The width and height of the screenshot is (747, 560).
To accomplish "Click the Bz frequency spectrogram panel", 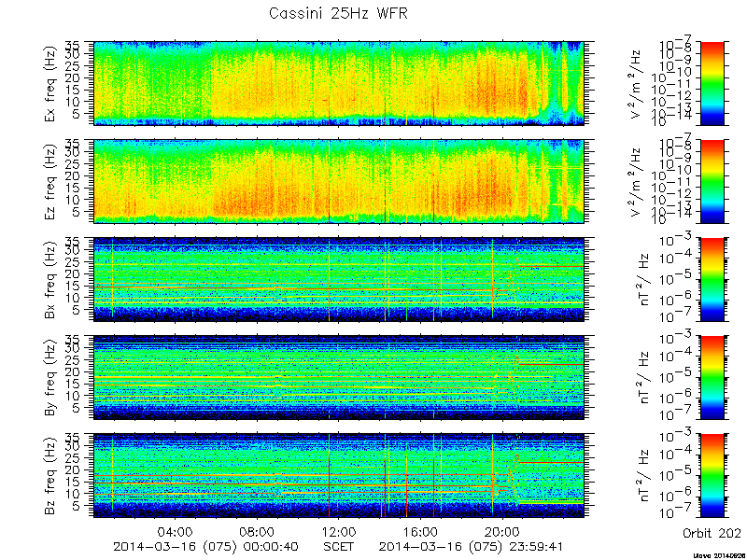I will coord(339,476).
